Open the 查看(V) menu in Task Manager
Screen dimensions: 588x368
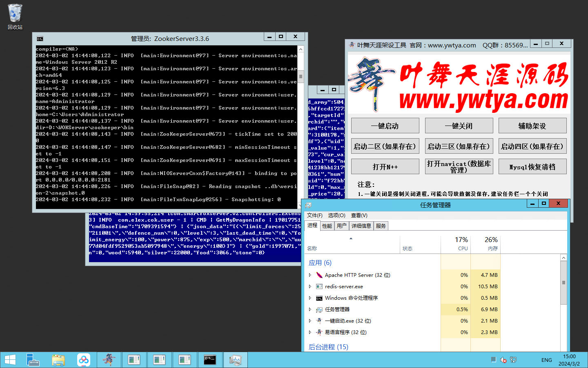(359, 215)
